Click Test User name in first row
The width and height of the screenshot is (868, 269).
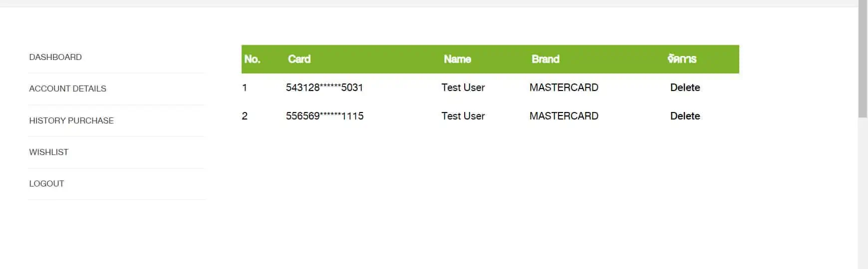[463, 87]
